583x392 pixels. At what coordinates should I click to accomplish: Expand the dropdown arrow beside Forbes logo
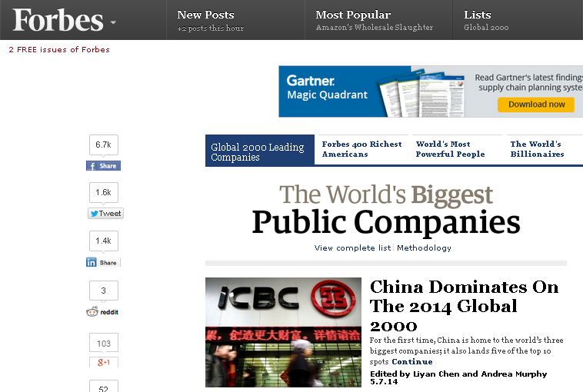click(x=113, y=22)
